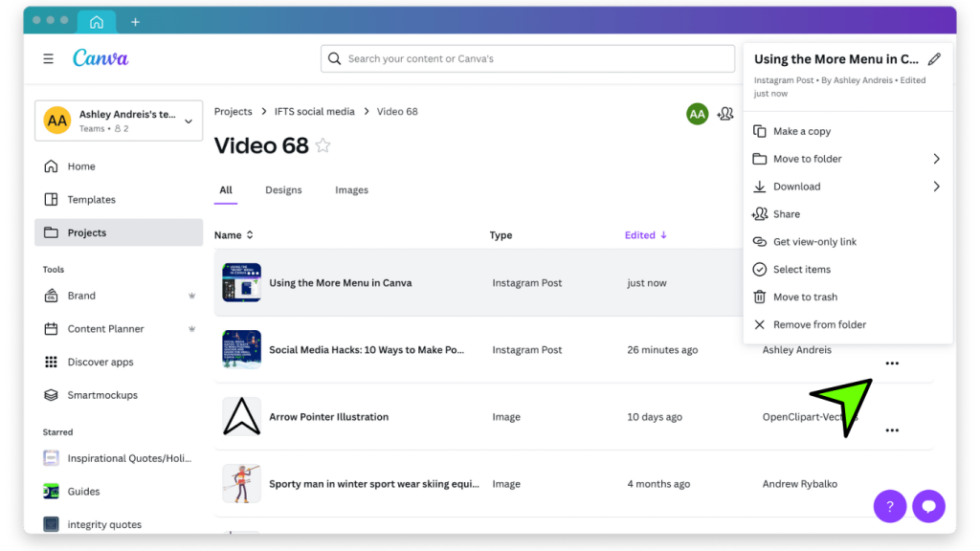The image size is (980, 551).
Task: Click Arrow Pointer Illustration name
Action: pyautogui.click(x=329, y=417)
